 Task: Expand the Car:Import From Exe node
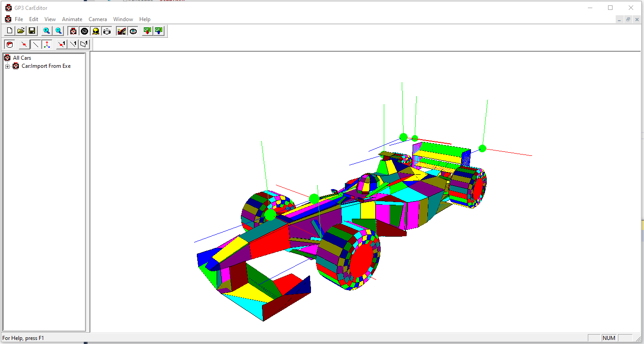[7, 66]
